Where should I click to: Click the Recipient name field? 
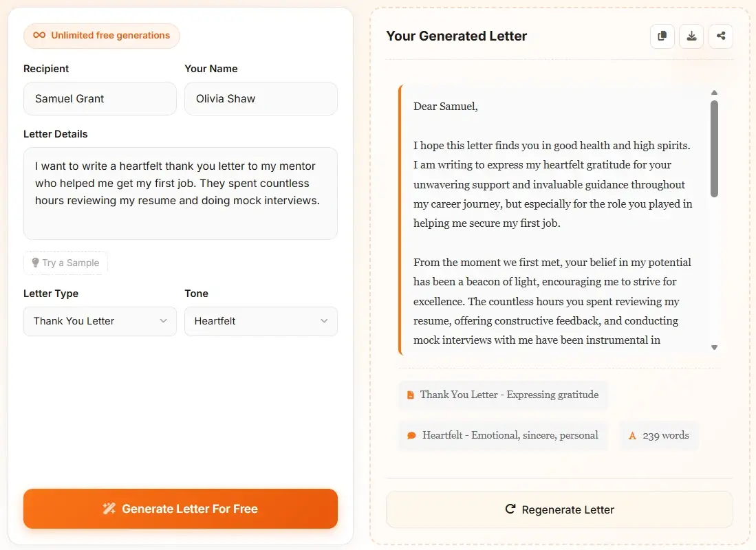[100, 99]
